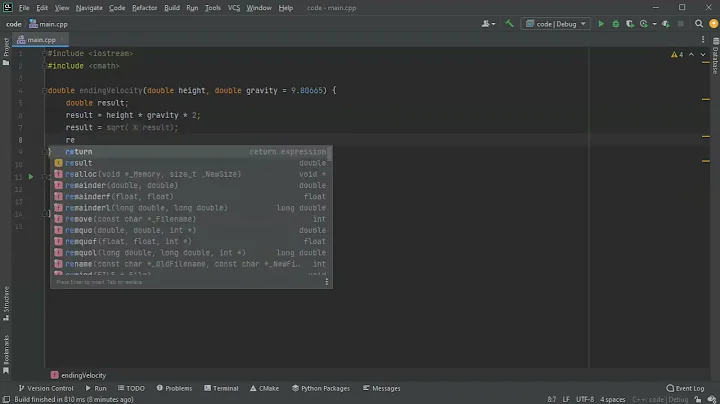The width and height of the screenshot is (720, 404).
Task: Open the Tools menu
Action: pos(213,8)
